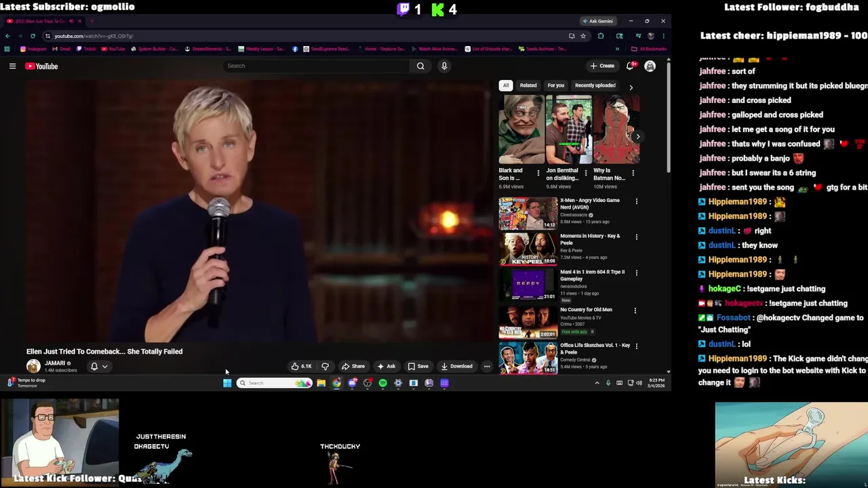Open options for X-Men Angry Video Game

pyautogui.click(x=636, y=201)
